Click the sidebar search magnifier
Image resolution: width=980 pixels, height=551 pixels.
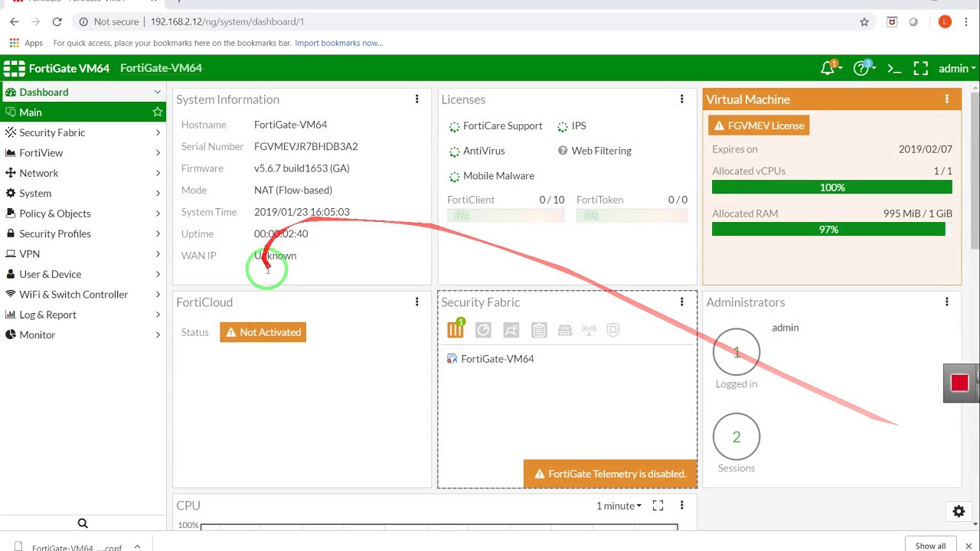(x=83, y=523)
